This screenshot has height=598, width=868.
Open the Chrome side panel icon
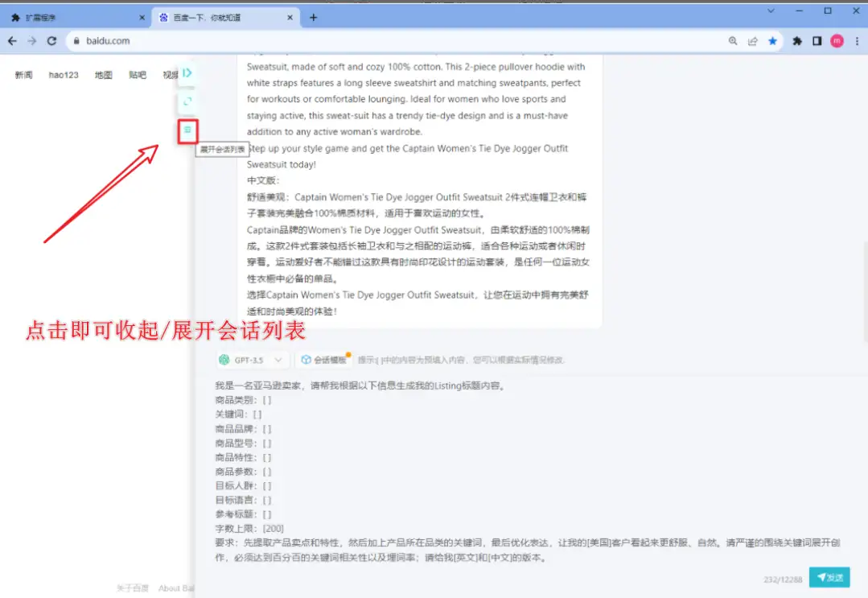click(817, 40)
